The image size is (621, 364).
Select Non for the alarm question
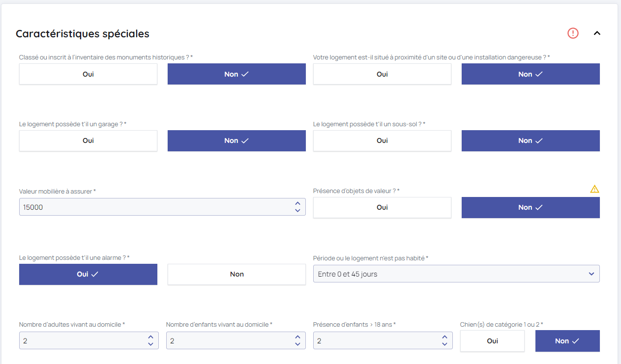tap(237, 274)
